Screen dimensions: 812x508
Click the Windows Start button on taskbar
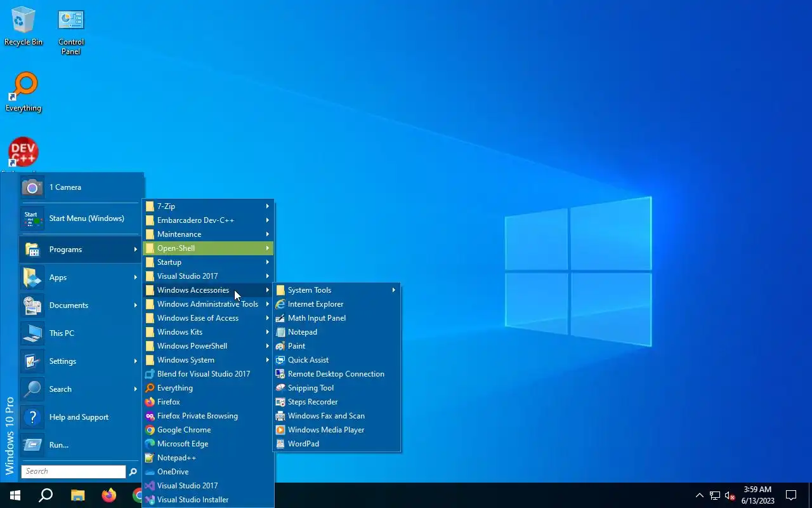(15, 495)
